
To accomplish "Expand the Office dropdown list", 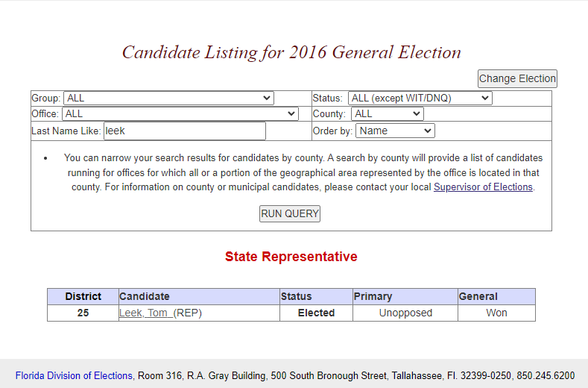I will [x=180, y=114].
